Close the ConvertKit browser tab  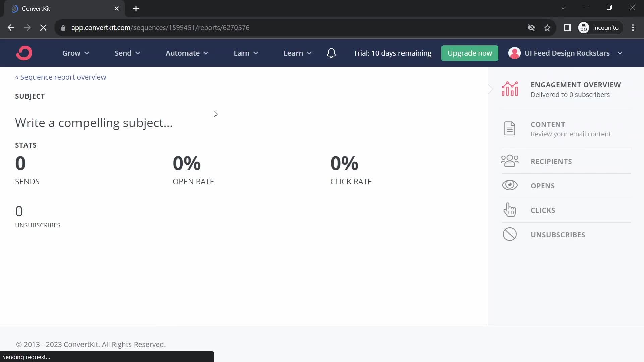(117, 9)
